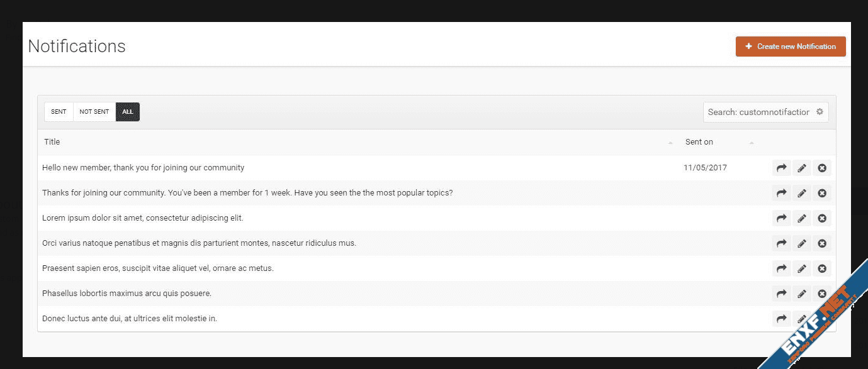Edit the 'Phasellus lobortis maximus' notification
Viewport: 868px width, 369px height.
801,294
